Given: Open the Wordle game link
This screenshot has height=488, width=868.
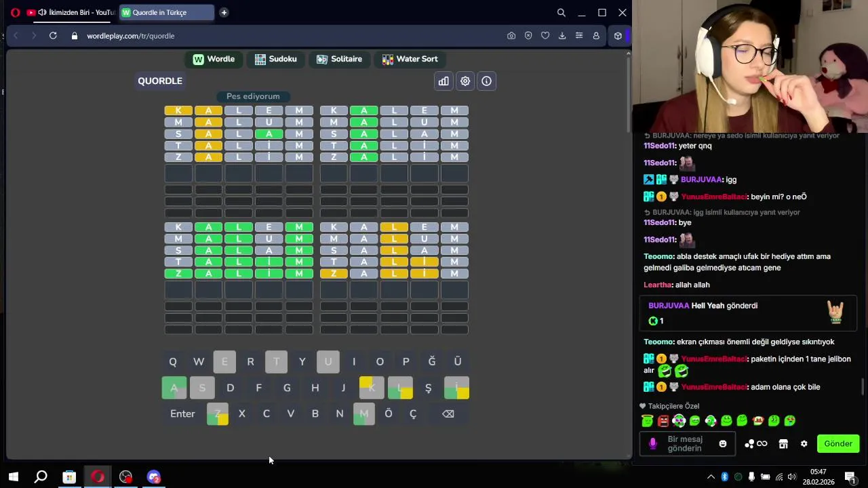Looking at the screenshot, I should coord(214,59).
